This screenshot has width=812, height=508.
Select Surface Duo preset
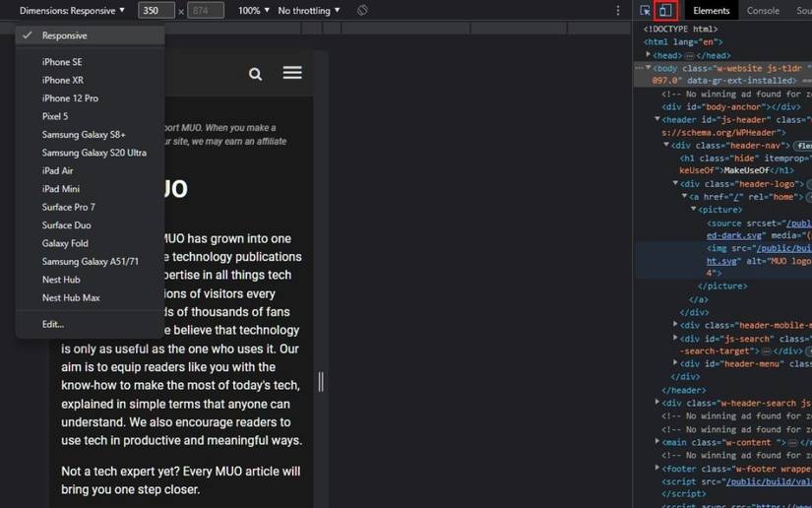91,224
